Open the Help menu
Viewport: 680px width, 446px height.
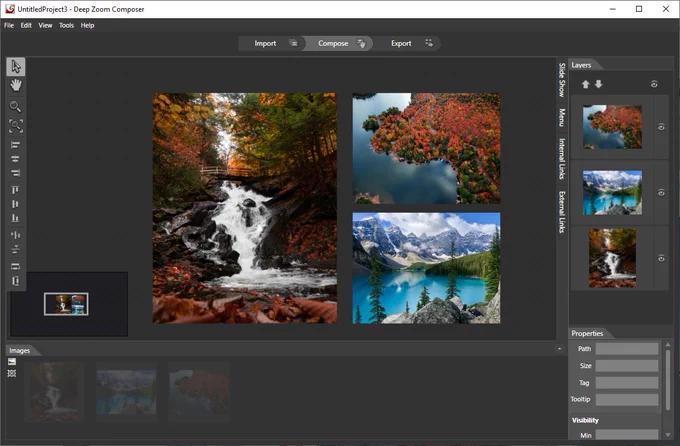(87, 25)
